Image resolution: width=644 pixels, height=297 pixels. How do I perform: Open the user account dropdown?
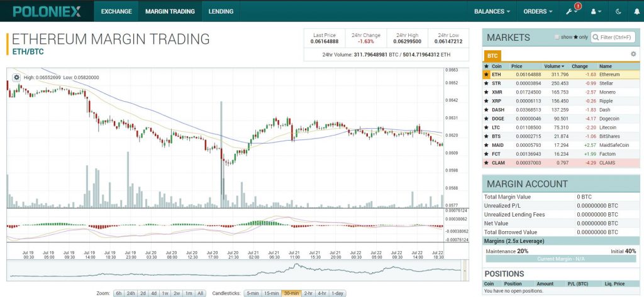[x=595, y=11]
